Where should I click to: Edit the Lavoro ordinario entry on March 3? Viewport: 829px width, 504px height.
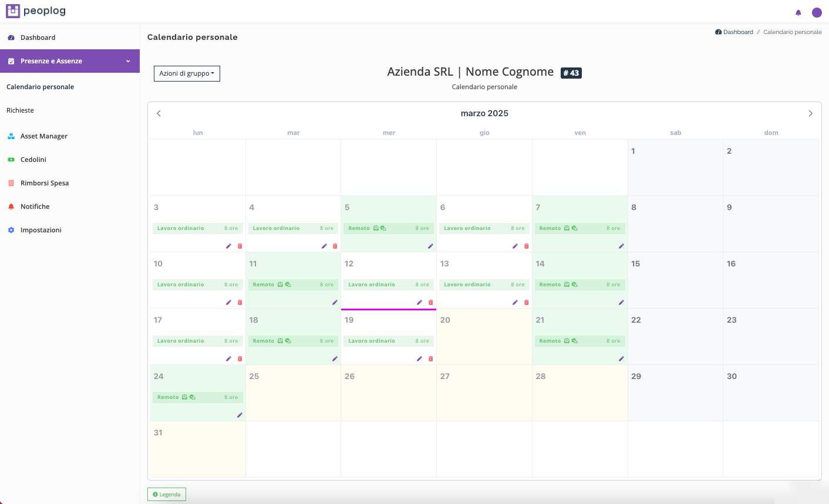pos(228,246)
